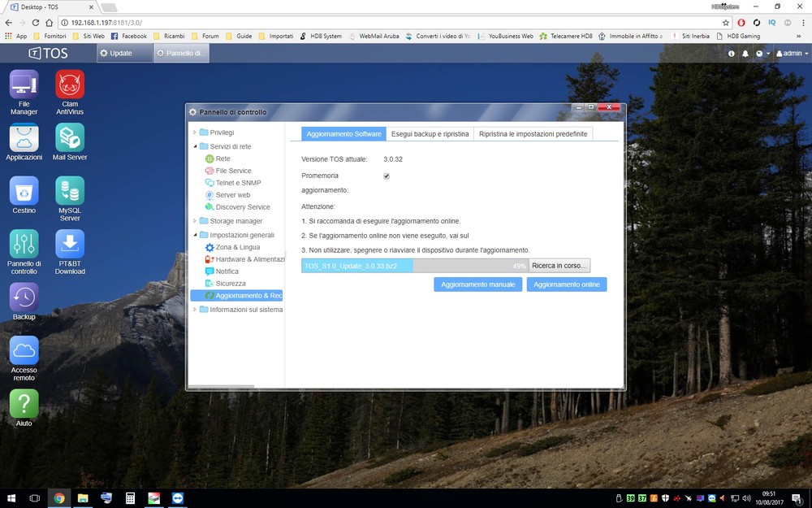Viewport: 812px width, 508px height.
Task: Open the File Manager desktop icon
Action: click(x=24, y=85)
